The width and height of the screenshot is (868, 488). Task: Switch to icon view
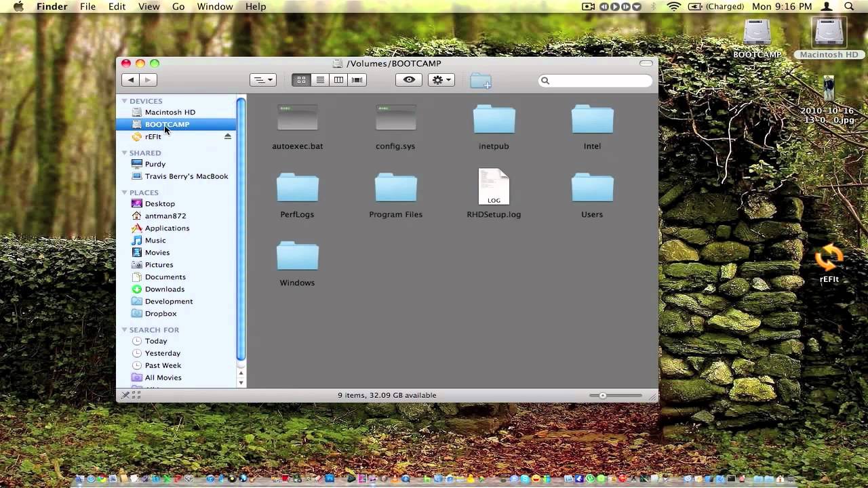pos(301,80)
